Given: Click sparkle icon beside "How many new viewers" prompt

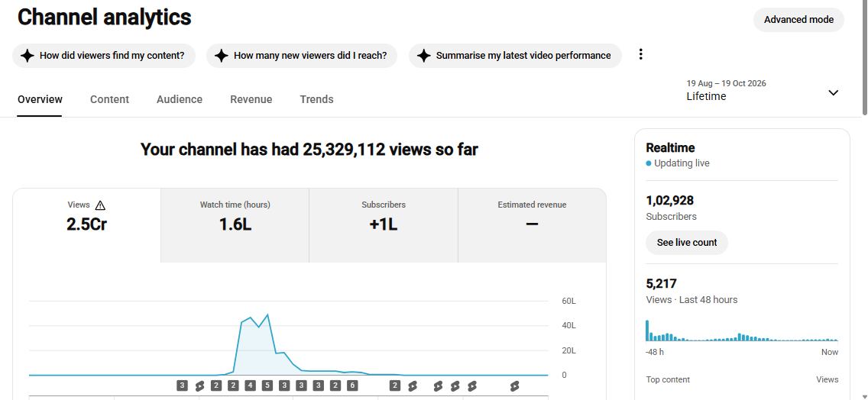Looking at the screenshot, I should pos(221,55).
